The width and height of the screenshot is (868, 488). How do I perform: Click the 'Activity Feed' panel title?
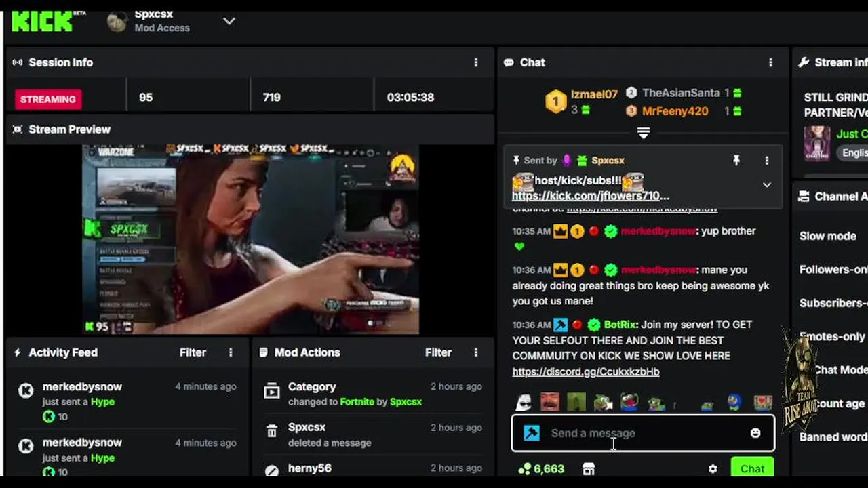[63, 352]
